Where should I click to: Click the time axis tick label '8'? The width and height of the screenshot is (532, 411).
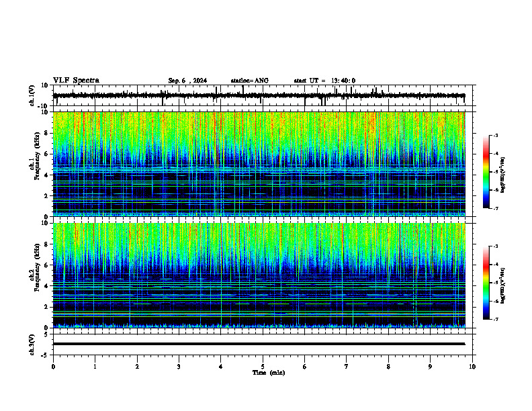(388, 367)
